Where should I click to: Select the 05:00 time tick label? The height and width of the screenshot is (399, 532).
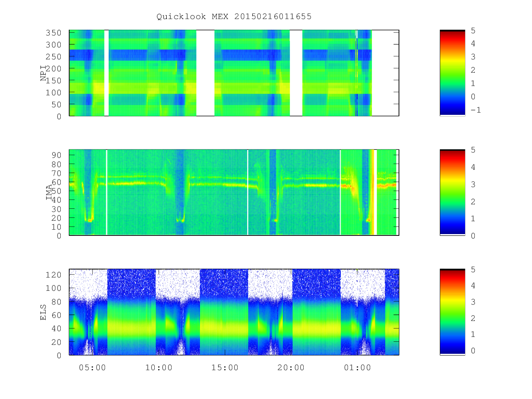(x=92, y=368)
